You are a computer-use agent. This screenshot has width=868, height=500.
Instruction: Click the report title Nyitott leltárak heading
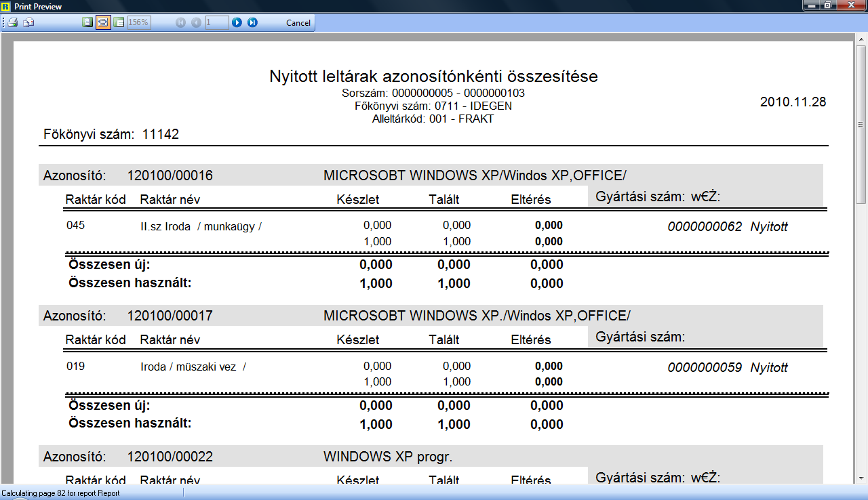pos(433,76)
